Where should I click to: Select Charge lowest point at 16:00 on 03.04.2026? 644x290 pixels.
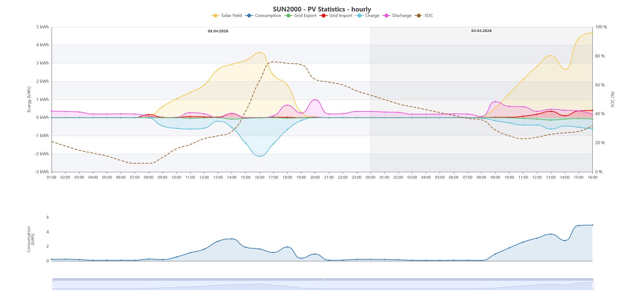pyautogui.click(x=259, y=156)
